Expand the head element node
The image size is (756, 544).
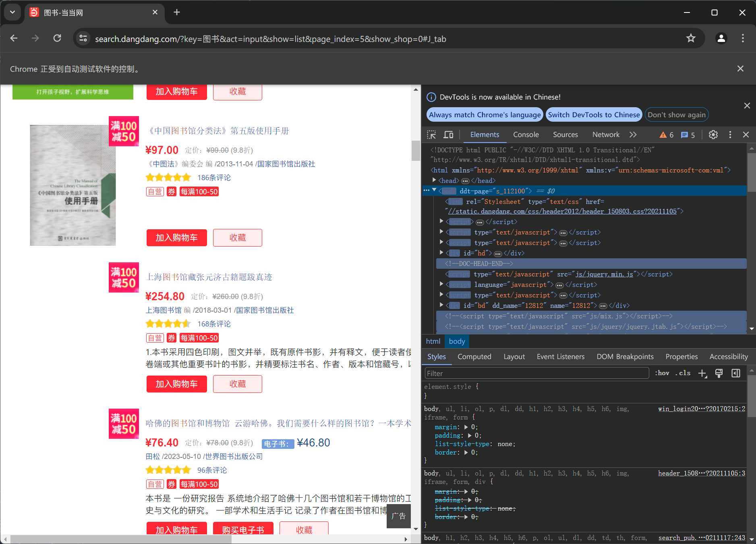pyautogui.click(x=434, y=180)
